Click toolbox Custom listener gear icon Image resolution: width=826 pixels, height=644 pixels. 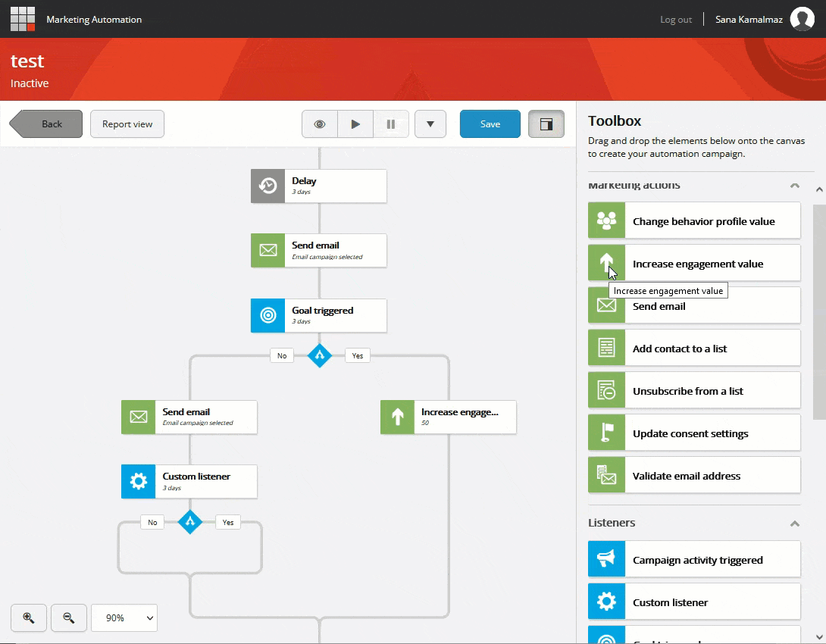pyautogui.click(x=606, y=602)
